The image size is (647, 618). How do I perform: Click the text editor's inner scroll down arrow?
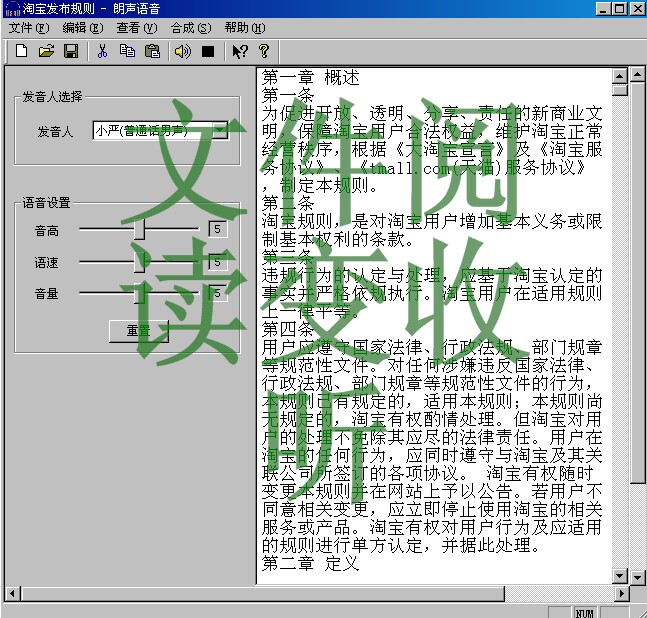[x=620, y=576]
